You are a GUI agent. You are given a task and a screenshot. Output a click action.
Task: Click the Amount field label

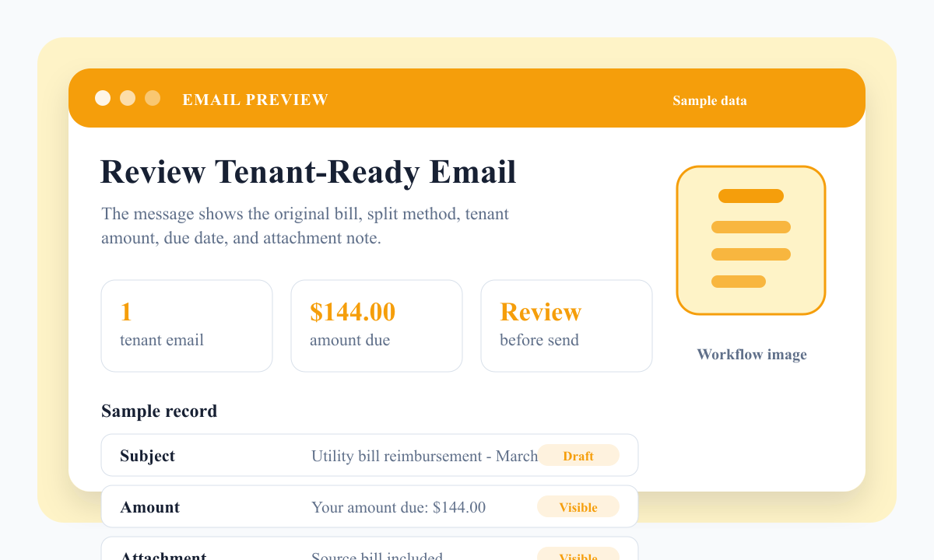149,507
